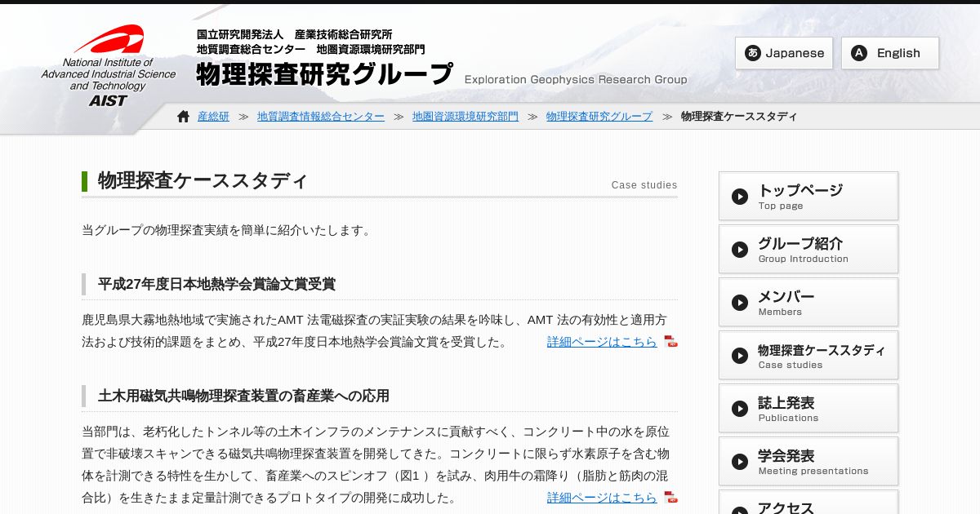Click arrow icon beside 誌上発表

[x=740, y=409]
